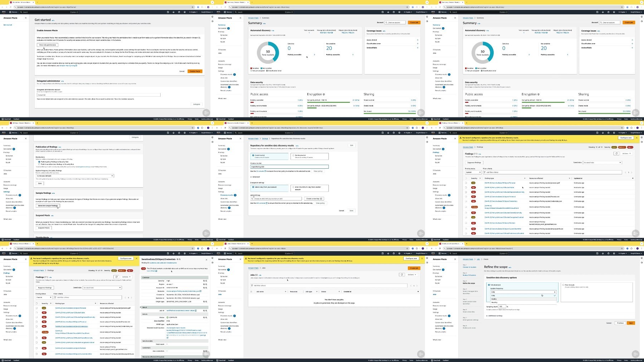Tick the select-all checkbox in the Jobs table
This screenshot has width=644, height=362.
coord(251,291)
